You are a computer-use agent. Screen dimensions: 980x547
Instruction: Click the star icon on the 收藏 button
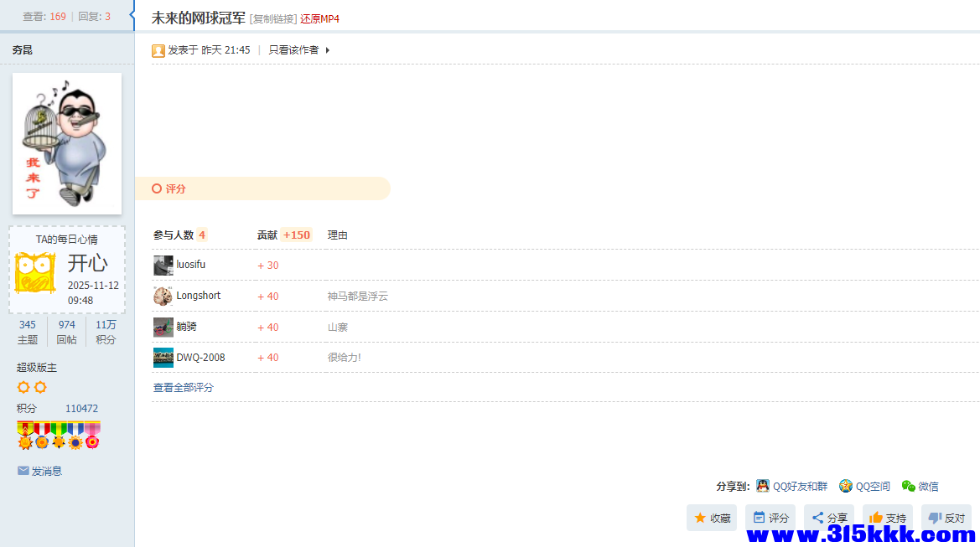pyautogui.click(x=697, y=518)
